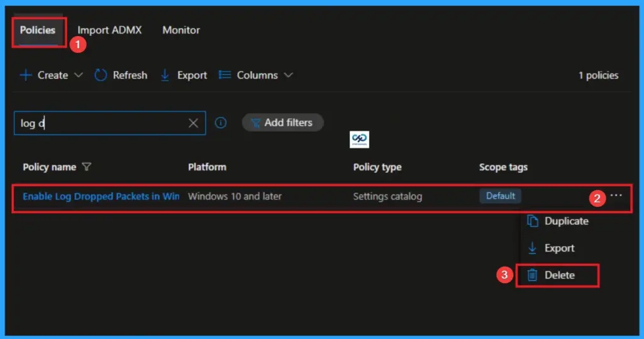
Task: Click the Columns list icon
Action: (x=225, y=75)
